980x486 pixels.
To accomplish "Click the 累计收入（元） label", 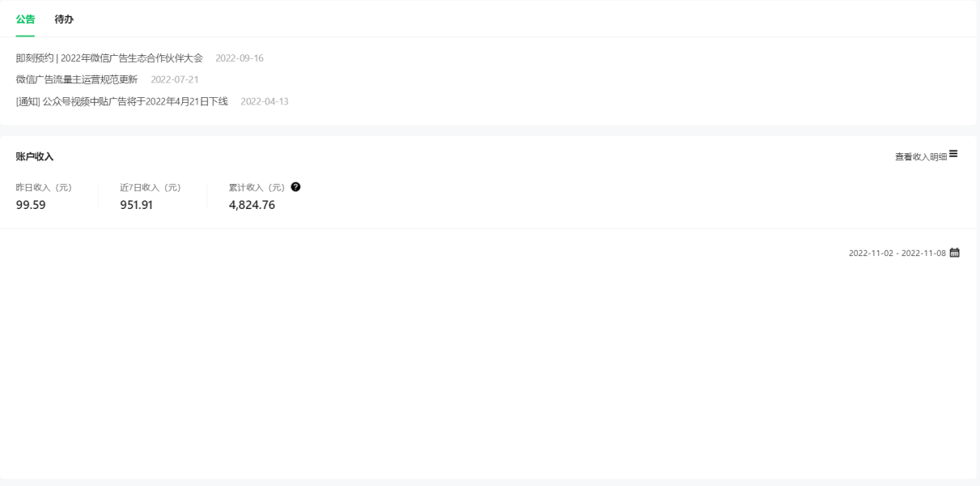I will pos(257,187).
